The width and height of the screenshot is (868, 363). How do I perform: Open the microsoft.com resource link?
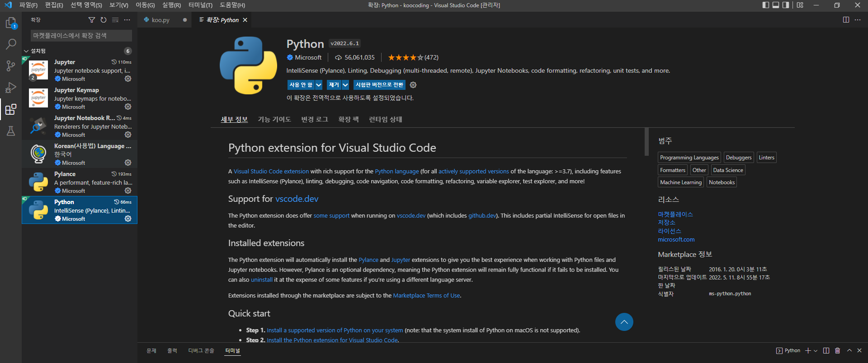click(x=676, y=240)
